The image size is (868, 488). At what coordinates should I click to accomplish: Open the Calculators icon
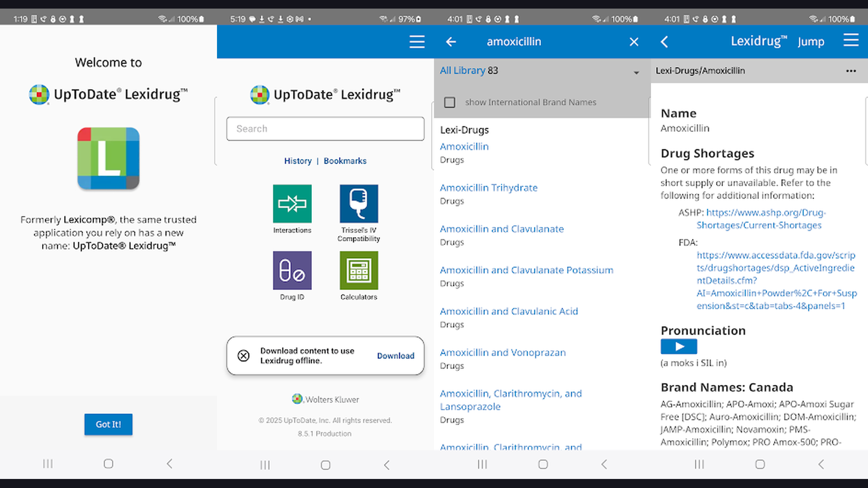[x=359, y=270]
